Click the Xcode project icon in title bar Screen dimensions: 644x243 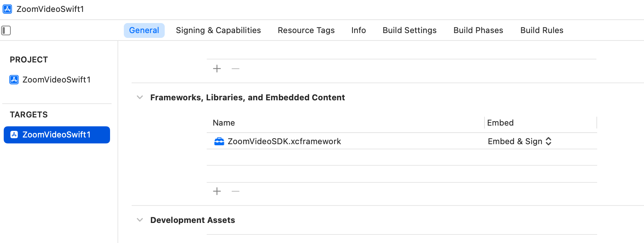click(7, 9)
